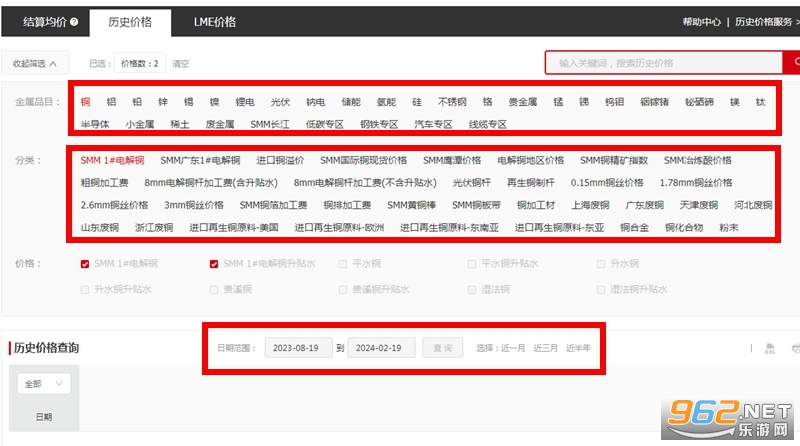Choose classification SMM铜精矿指数

[614, 160]
